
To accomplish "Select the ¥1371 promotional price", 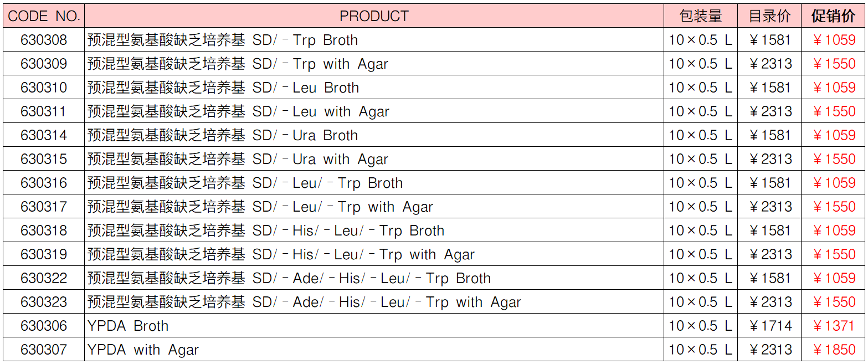I will tap(834, 326).
